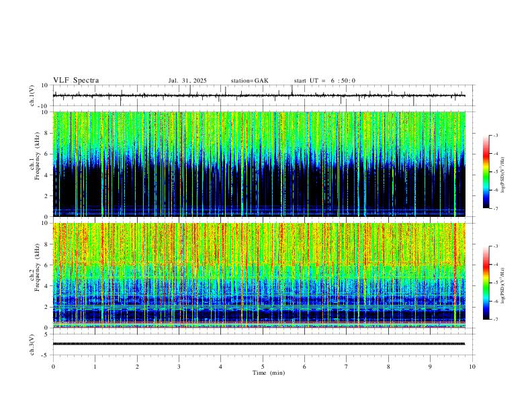The width and height of the screenshot is (532, 411).
Task: Click the "-3" tick on ch.2 color bar
Action: pyautogui.click(x=496, y=246)
